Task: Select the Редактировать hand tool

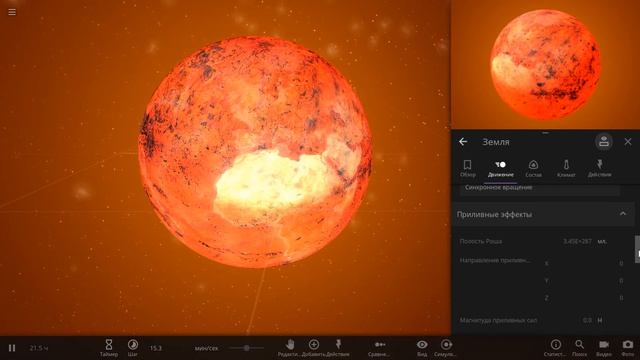Action: [x=289, y=348]
